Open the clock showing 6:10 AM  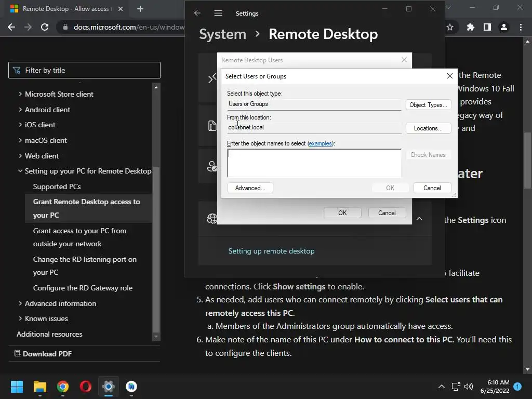495,387
